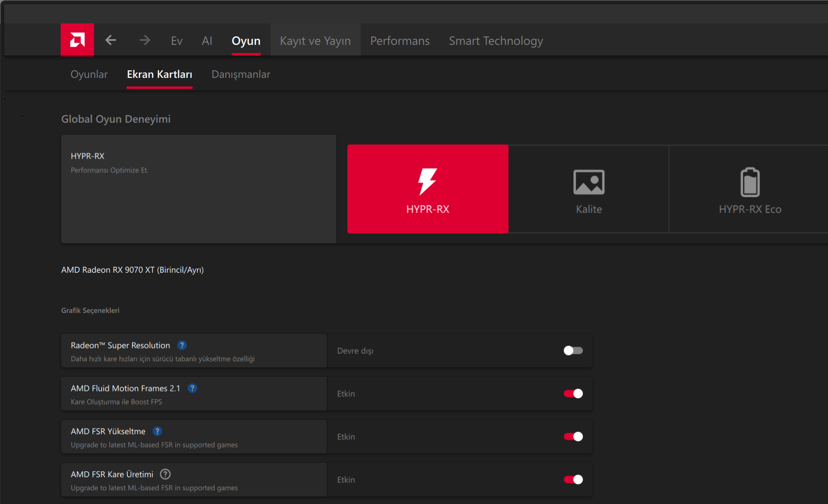Open help for AMD FSR Yükseltme

[x=157, y=431]
